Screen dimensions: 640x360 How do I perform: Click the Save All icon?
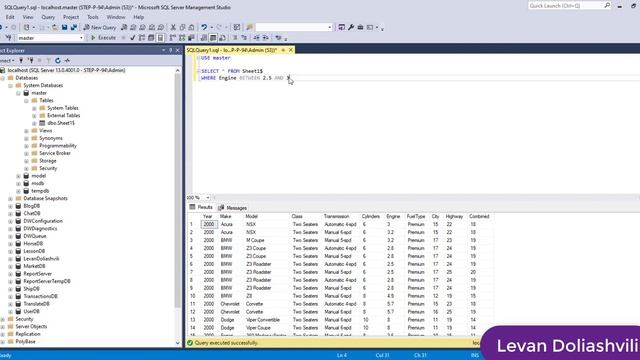pyautogui.click(x=74, y=27)
